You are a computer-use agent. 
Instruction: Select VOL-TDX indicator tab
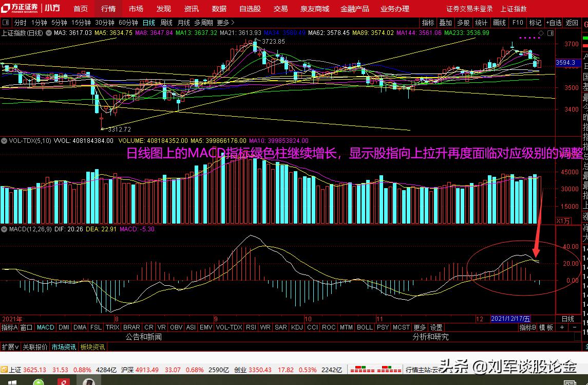point(229,327)
